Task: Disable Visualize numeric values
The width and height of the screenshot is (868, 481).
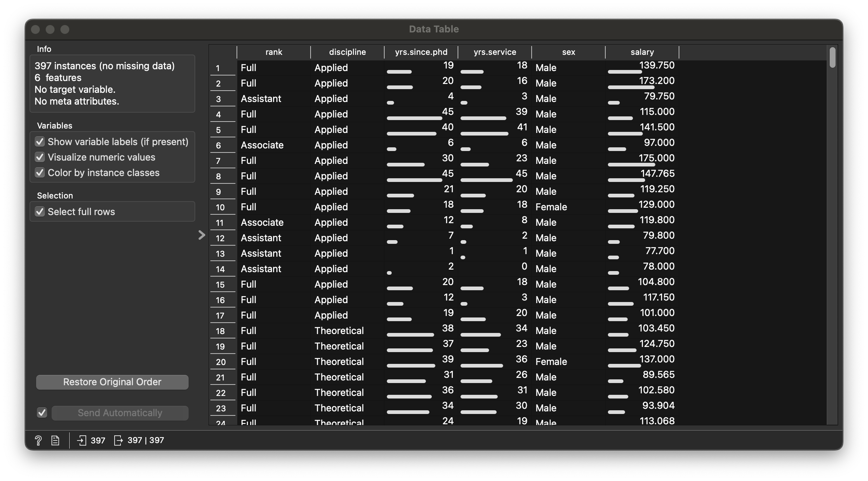Action: 40,157
